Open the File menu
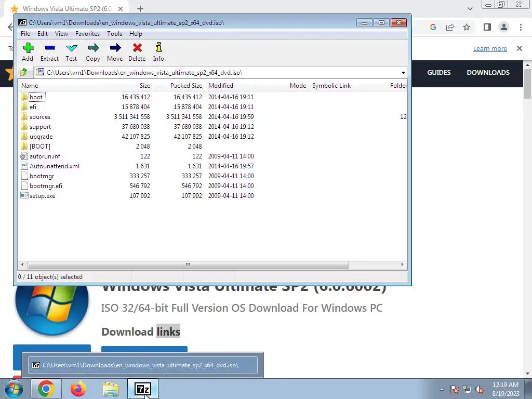Viewport: 532px width, 399px height. point(25,34)
